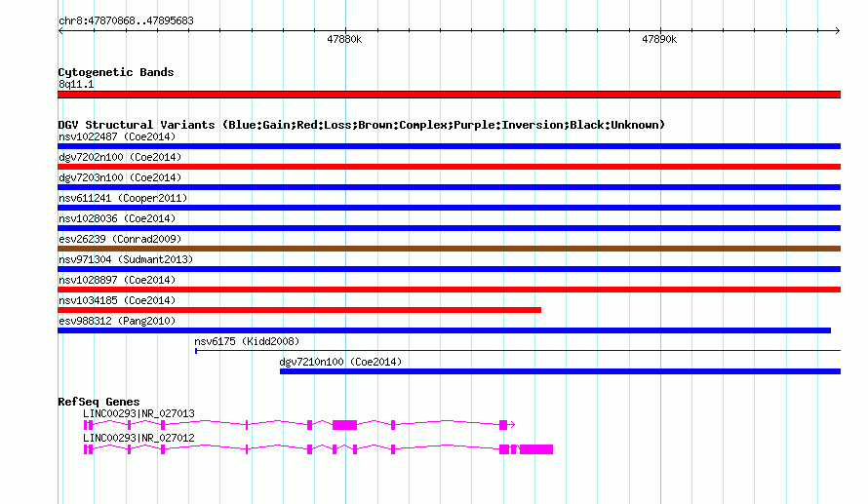This screenshot has height=504, width=868.
Task: Open variant label nsv1028897 (Coe2014)
Action: pos(117,280)
